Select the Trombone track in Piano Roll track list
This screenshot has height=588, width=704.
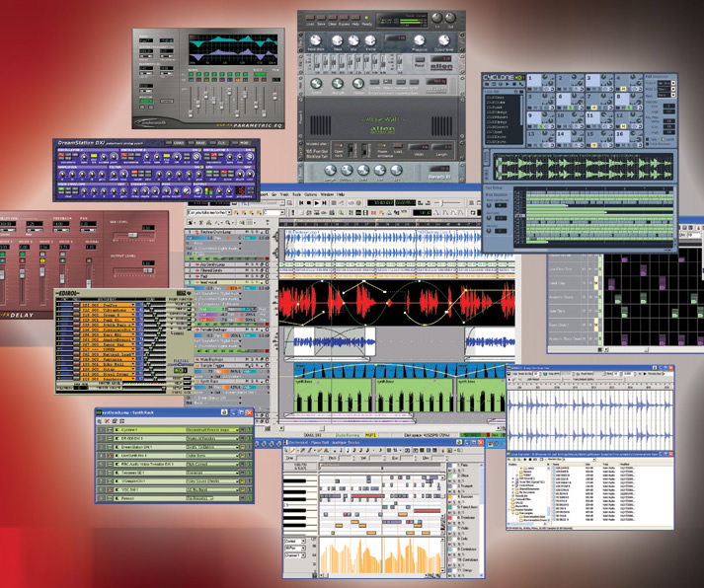467,518
